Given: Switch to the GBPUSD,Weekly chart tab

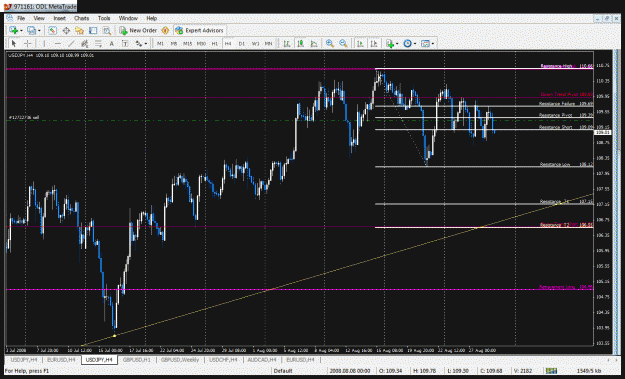Looking at the screenshot, I should [180, 360].
